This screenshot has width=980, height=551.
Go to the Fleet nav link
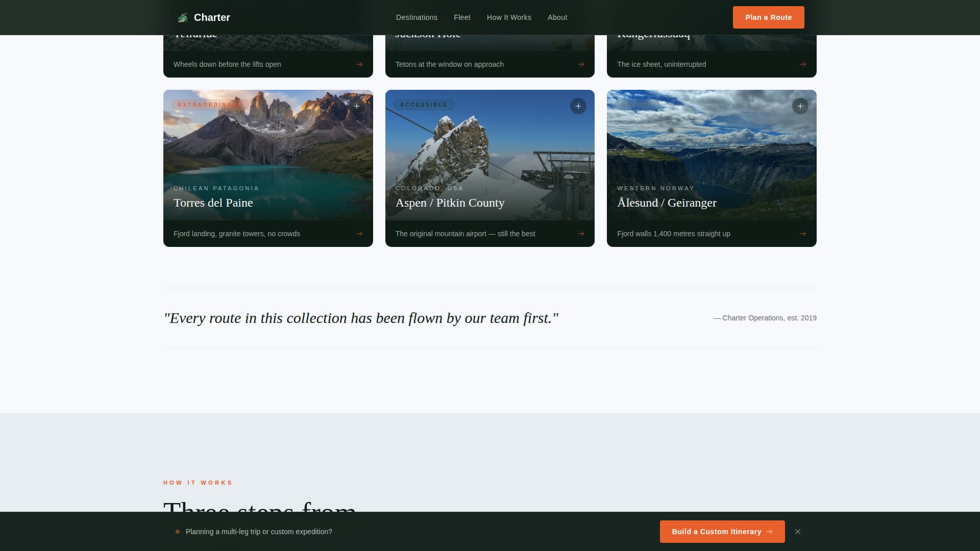(x=462, y=17)
